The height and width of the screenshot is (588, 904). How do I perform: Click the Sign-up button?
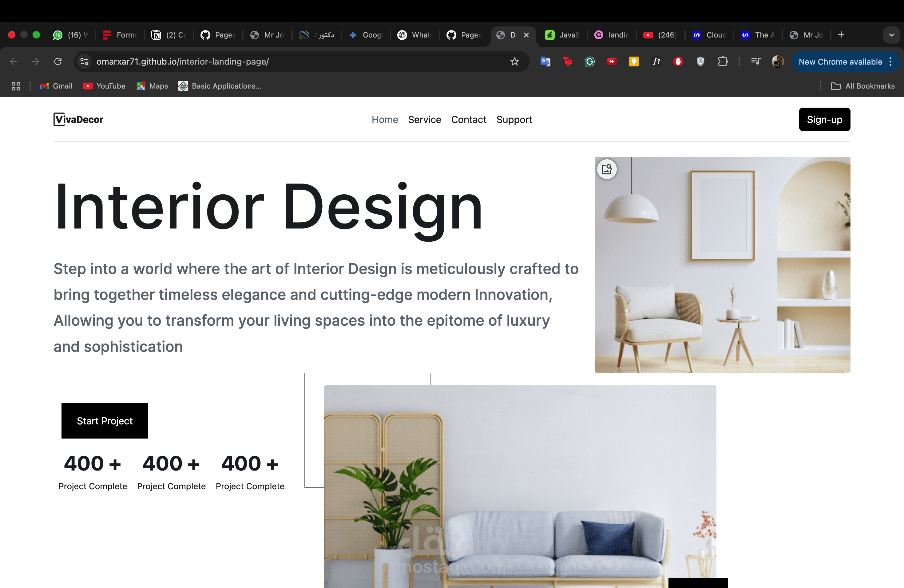[824, 119]
